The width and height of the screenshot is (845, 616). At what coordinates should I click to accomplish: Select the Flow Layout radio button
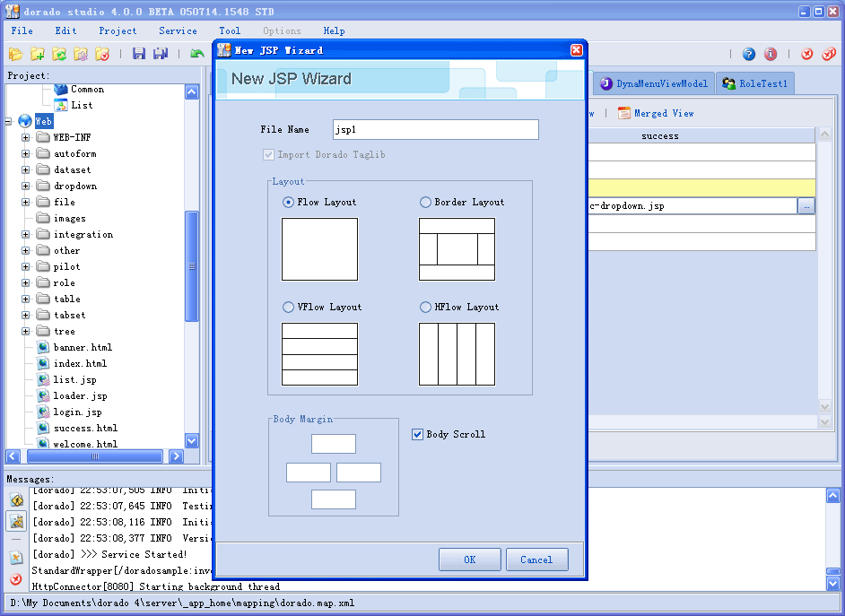(288, 202)
